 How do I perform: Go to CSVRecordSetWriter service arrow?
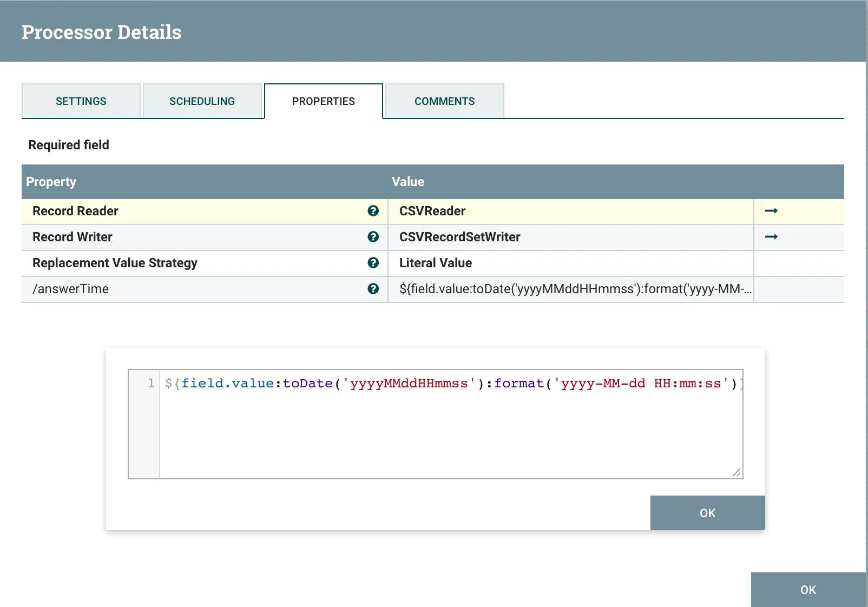pos(771,237)
